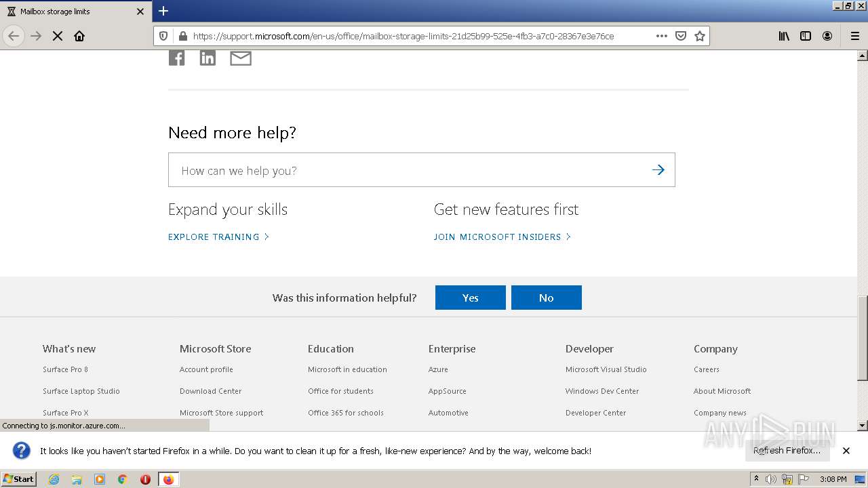Screen dimensions: 868x488
Task: Go forward with browser arrow
Action: tap(36, 36)
